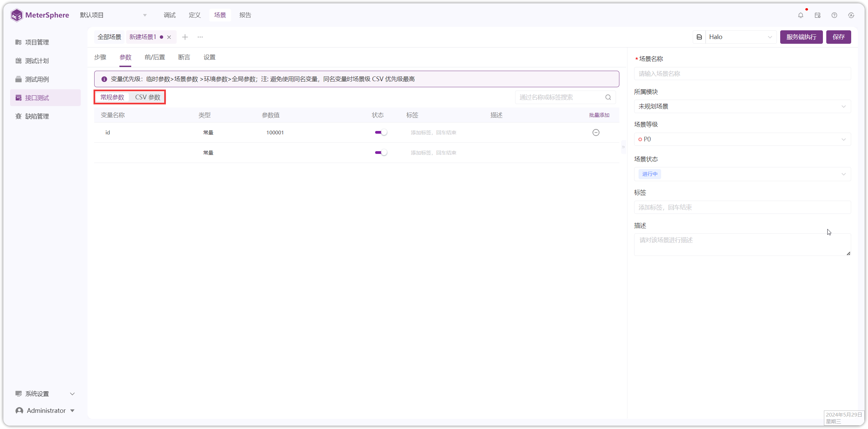This screenshot has height=429, width=868.
Task: Open 缺陷管理 in the sidebar
Action: point(45,117)
